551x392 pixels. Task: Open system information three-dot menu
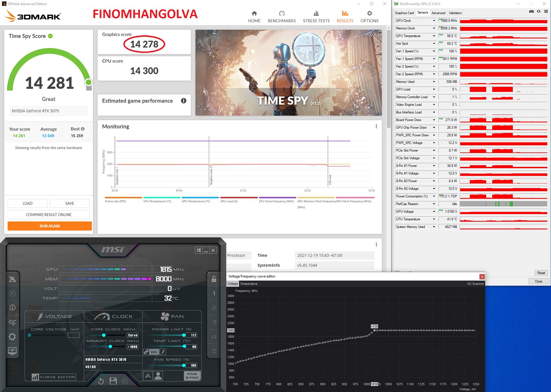click(376, 245)
